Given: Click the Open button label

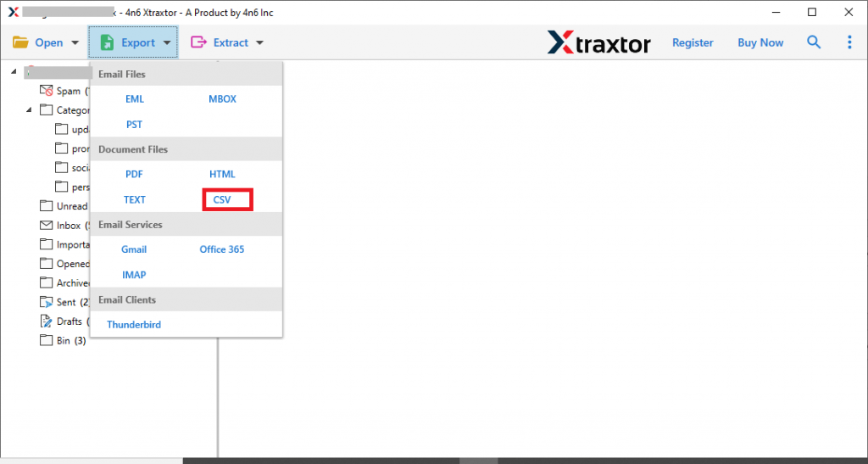Looking at the screenshot, I should (x=49, y=42).
